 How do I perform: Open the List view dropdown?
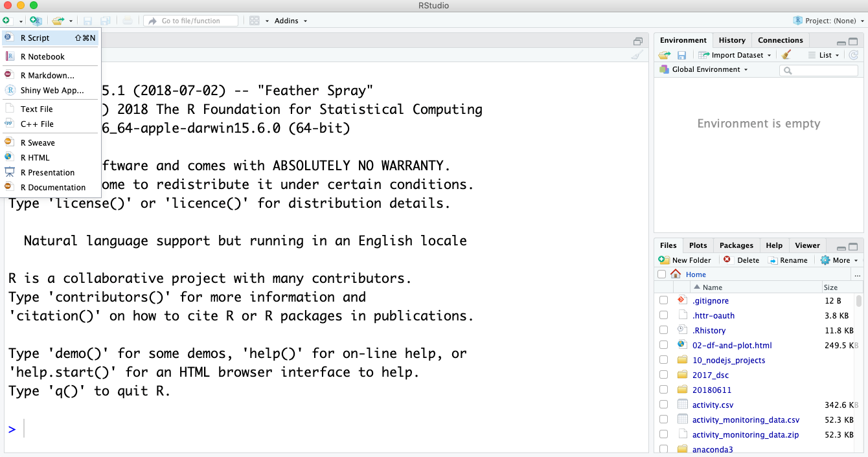(x=824, y=55)
